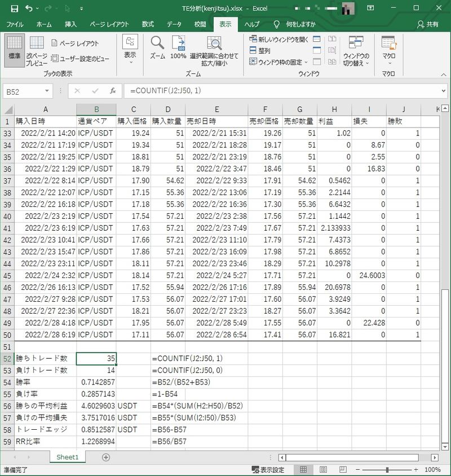Click Arrange All (整列) button
Screen dimensions: 451x476
(260, 51)
